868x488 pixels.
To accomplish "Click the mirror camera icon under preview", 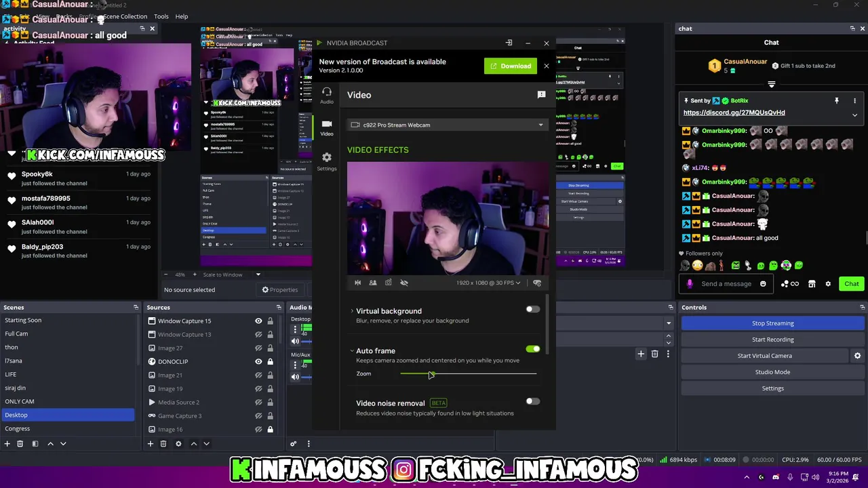I will (x=358, y=283).
